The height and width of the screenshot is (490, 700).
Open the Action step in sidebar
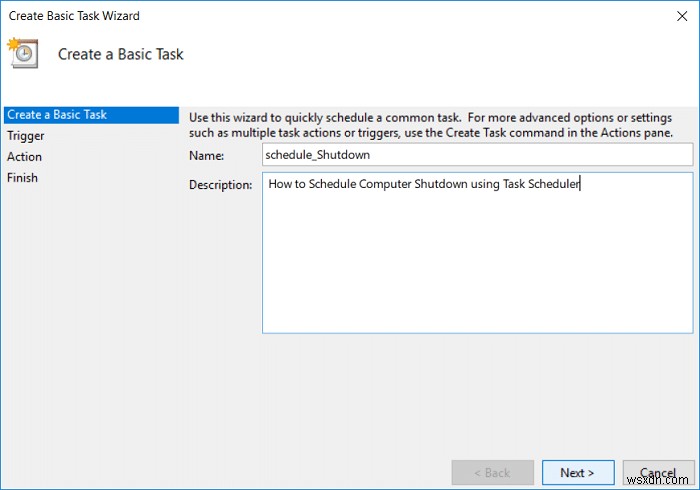tap(25, 157)
